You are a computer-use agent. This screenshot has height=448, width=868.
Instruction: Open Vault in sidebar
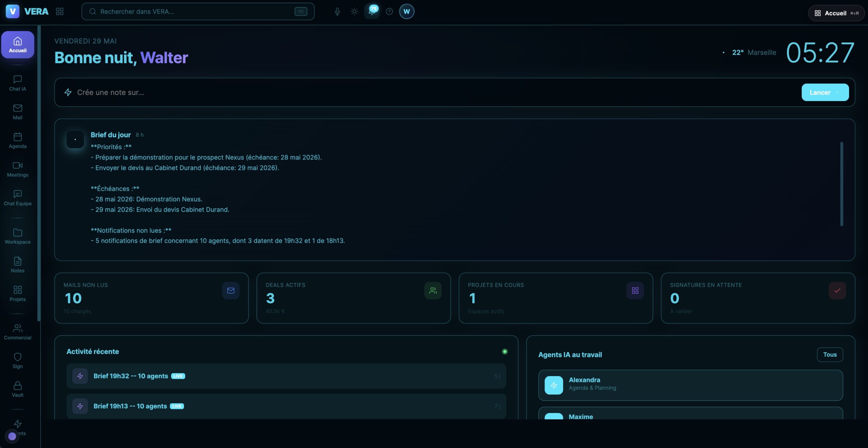[18, 390]
